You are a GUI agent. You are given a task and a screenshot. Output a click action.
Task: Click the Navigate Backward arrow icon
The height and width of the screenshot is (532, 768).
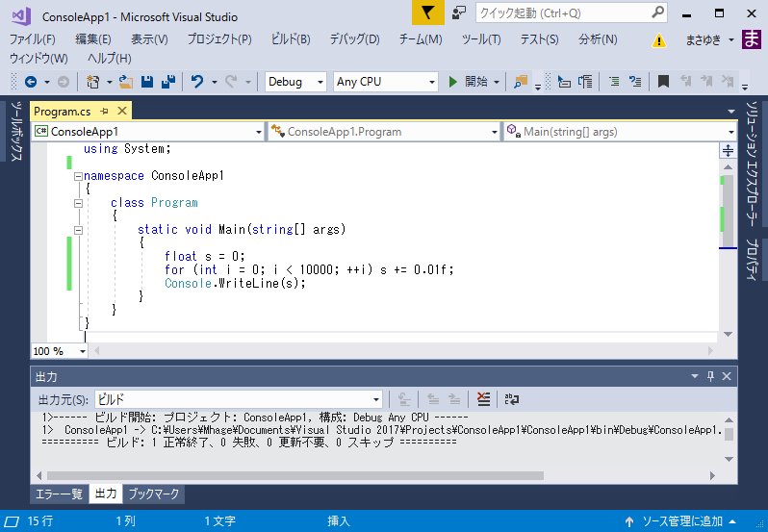[31, 82]
